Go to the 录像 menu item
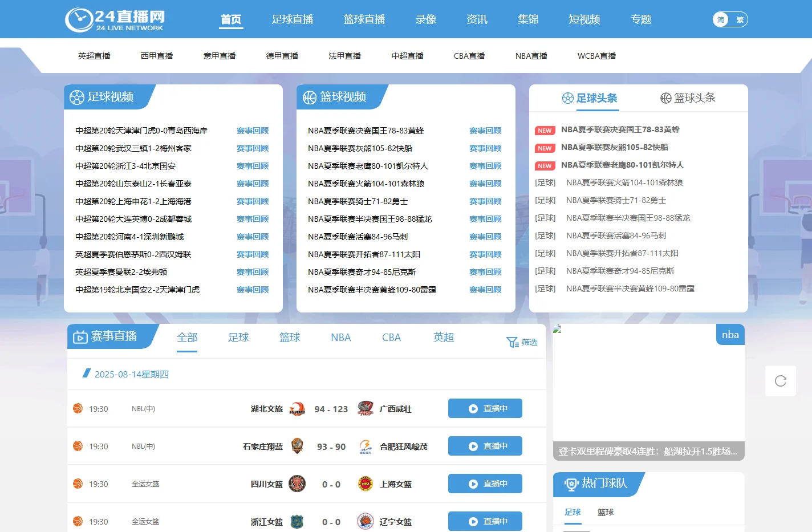Viewport: 812px width, 532px height. click(x=426, y=19)
